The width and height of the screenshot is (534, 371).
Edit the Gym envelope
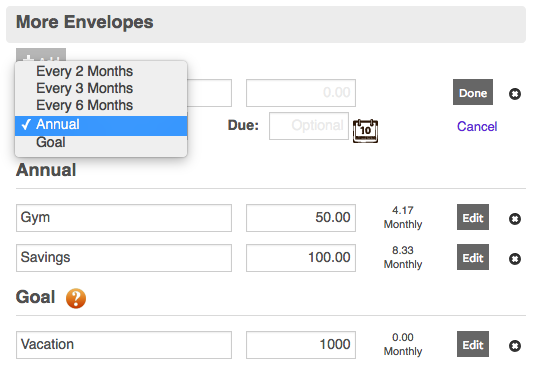pos(473,217)
